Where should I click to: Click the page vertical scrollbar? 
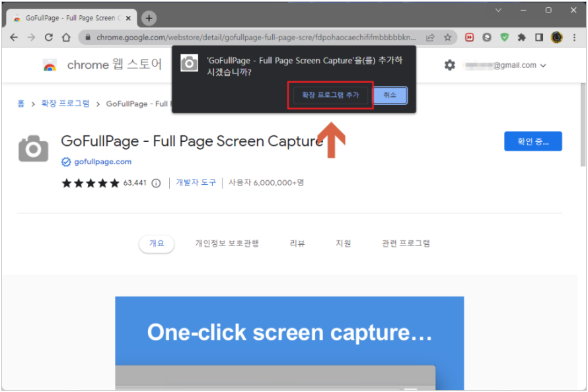click(583, 125)
